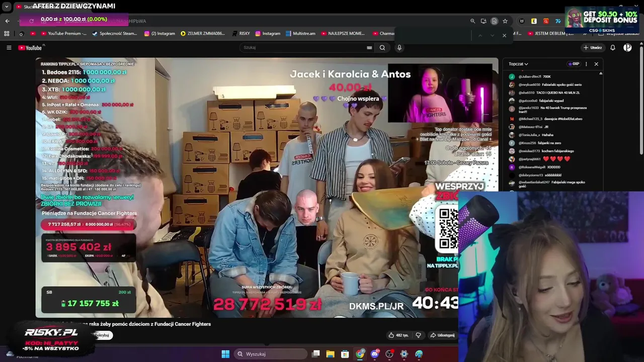Go back with the browser back arrow
This screenshot has height=362, width=644.
(x=7, y=21)
